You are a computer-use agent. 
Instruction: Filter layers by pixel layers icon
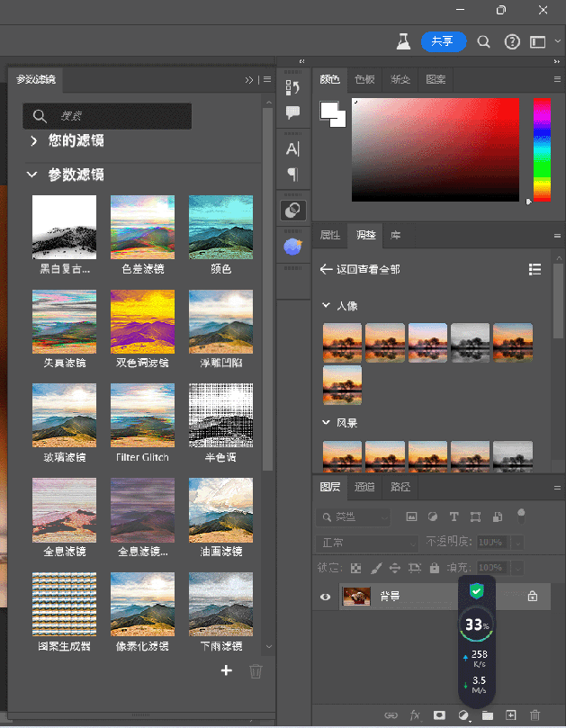click(x=411, y=517)
